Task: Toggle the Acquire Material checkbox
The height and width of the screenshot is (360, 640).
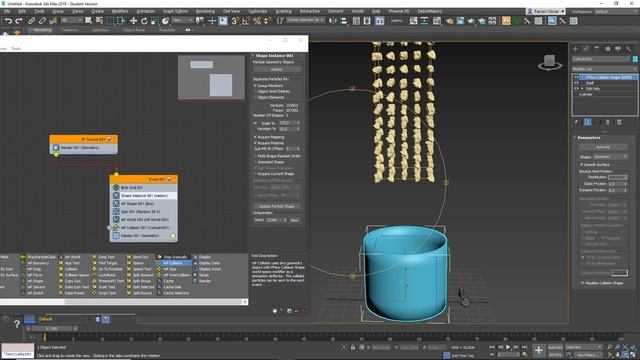Action: point(256,143)
